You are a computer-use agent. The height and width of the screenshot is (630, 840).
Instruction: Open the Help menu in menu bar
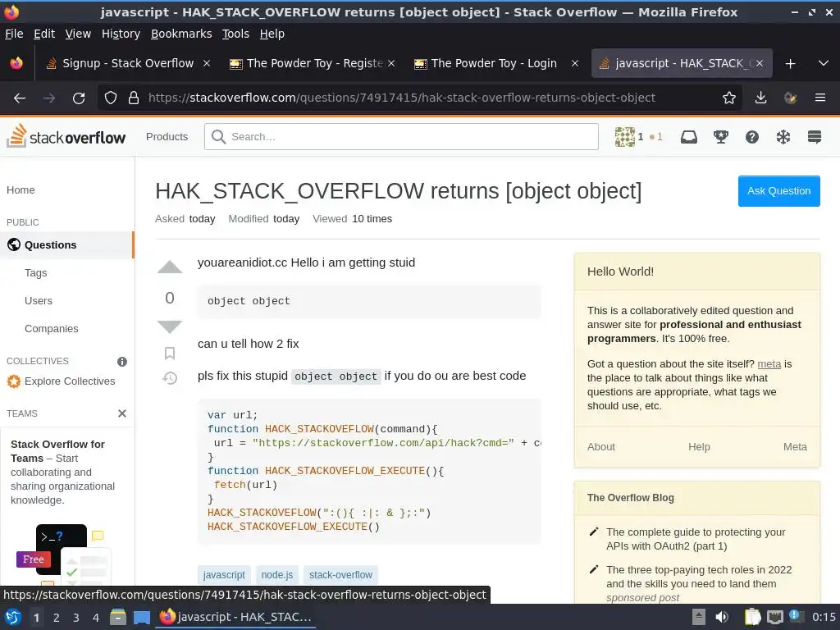point(272,34)
